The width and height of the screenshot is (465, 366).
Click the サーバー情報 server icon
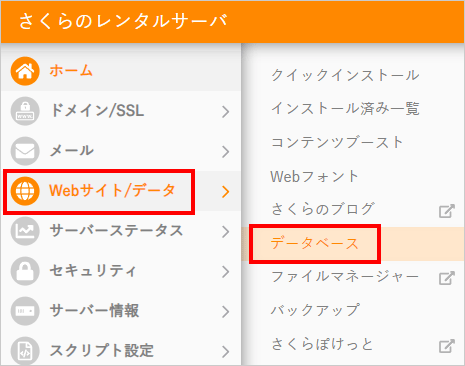click(25, 311)
